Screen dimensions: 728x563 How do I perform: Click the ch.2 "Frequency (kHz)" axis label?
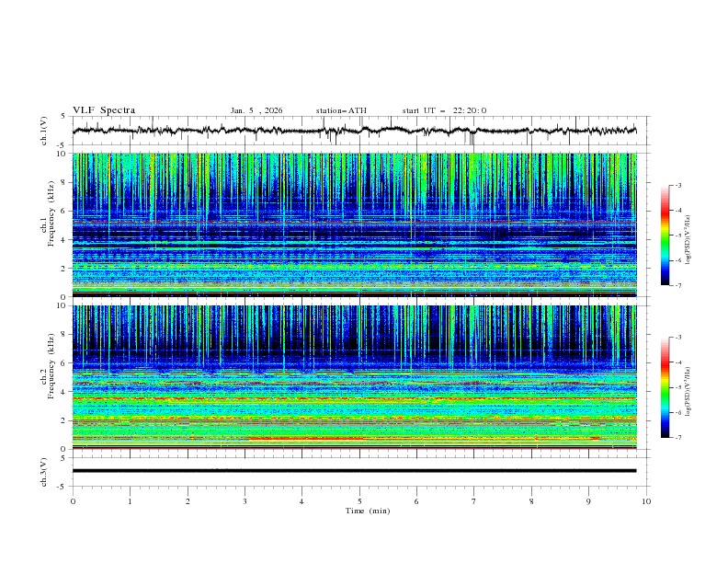click(51, 366)
